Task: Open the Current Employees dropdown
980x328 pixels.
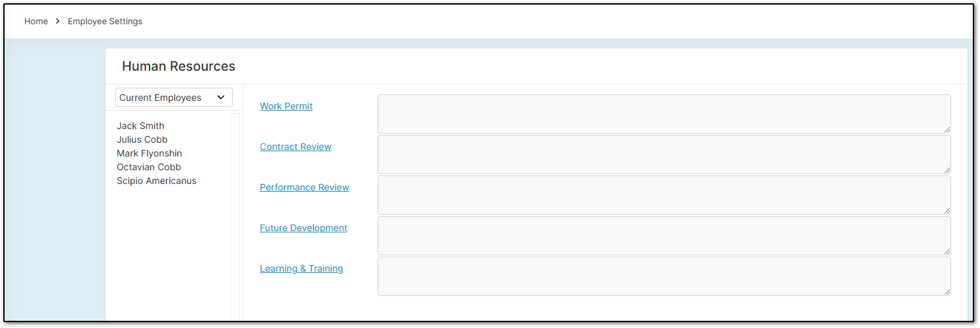Action: click(174, 98)
